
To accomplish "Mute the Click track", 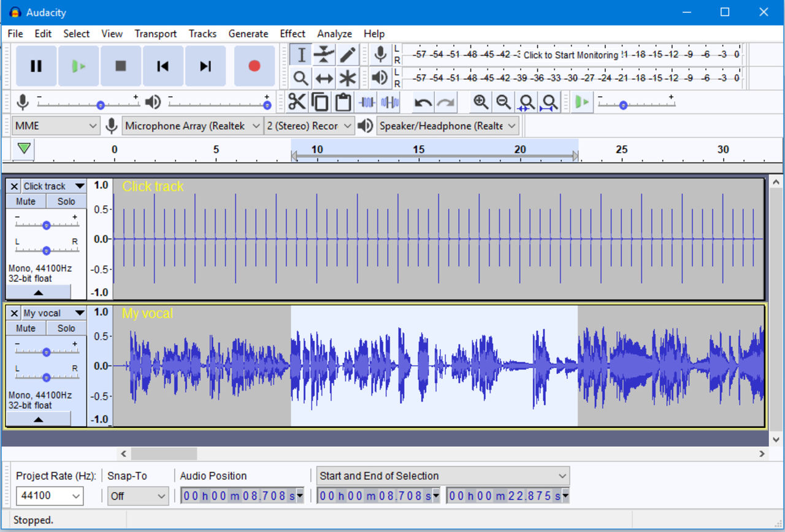I will 26,201.
